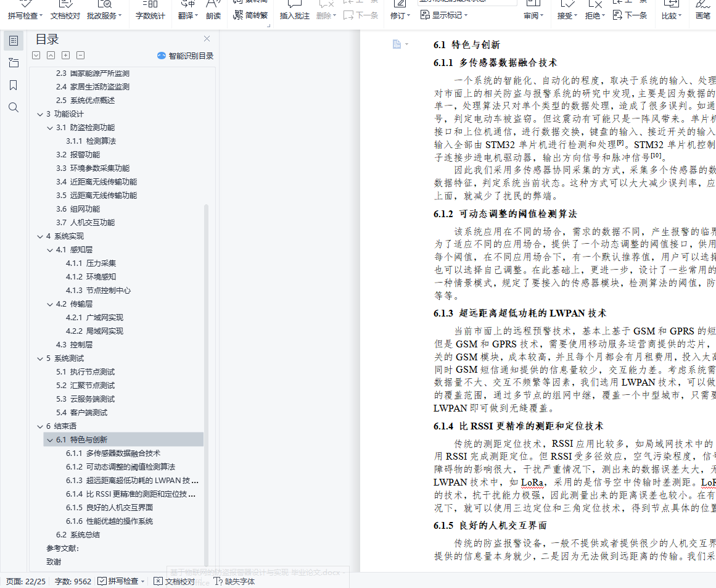Collapse the '3 功能设计' outline section
Image resolution: width=716 pixels, height=588 pixels.
tap(39, 115)
